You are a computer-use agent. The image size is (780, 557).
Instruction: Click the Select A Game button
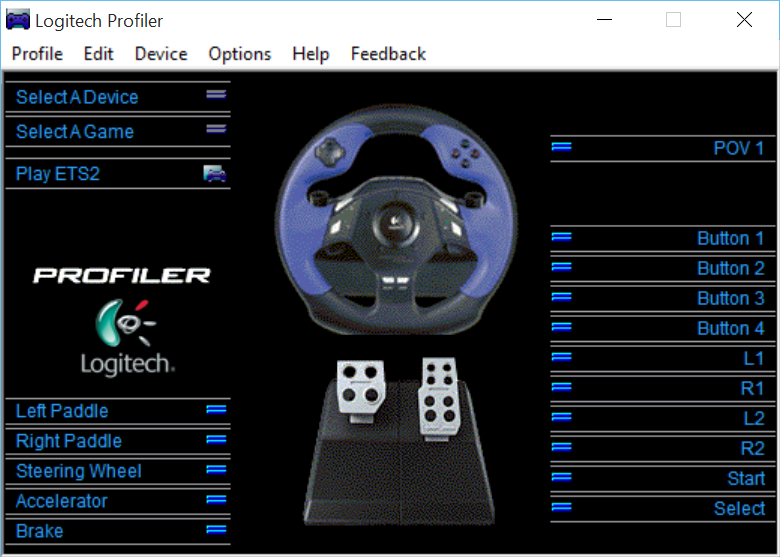tap(118, 132)
